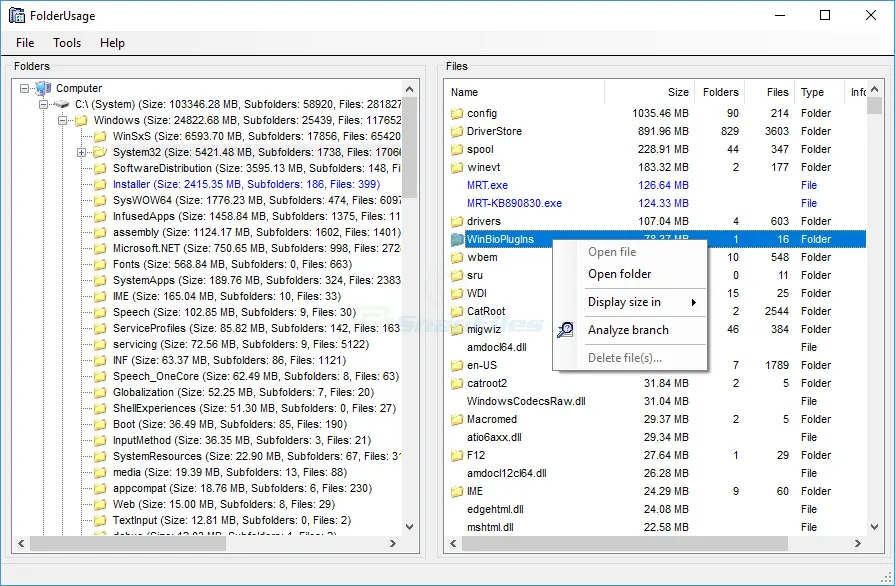The height and width of the screenshot is (586, 895).
Task: Click the CatRoot folder icon
Action: point(457,311)
